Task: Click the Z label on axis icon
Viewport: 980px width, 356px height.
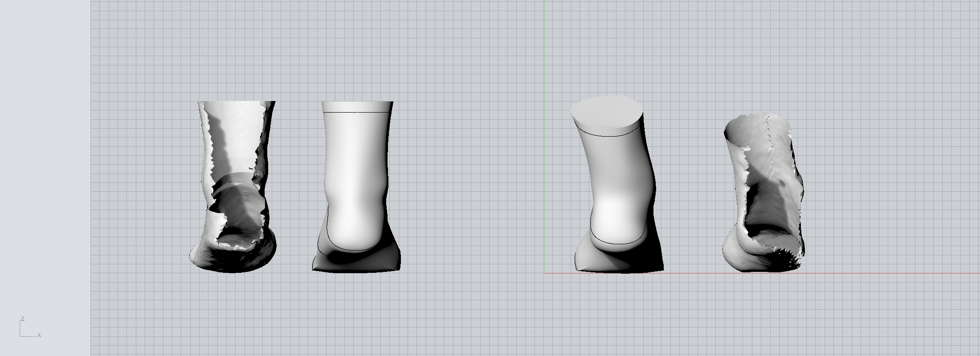Action: (x=22, y=319)
